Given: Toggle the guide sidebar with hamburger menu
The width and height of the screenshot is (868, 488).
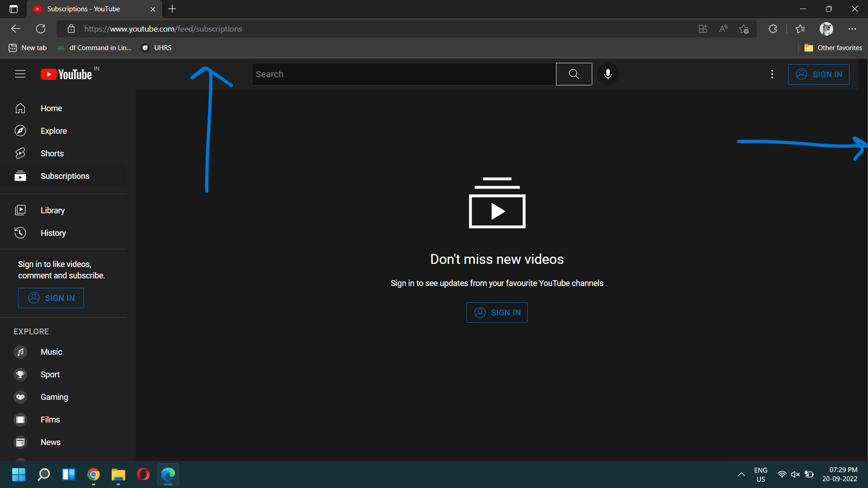Looking at the screenshot, I should tap(20, 74).
